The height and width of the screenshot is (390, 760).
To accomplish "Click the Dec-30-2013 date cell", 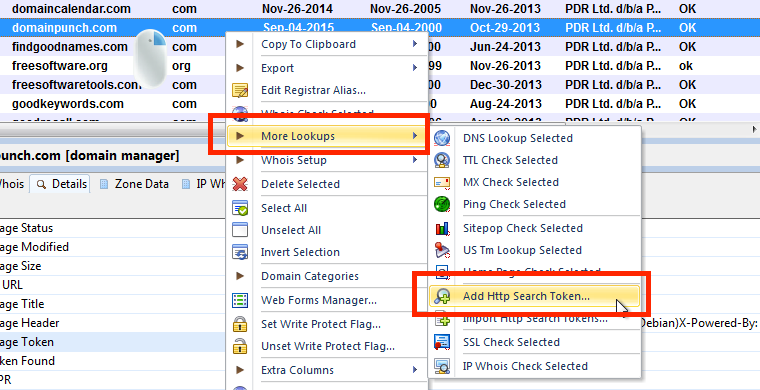I will 506,85.
